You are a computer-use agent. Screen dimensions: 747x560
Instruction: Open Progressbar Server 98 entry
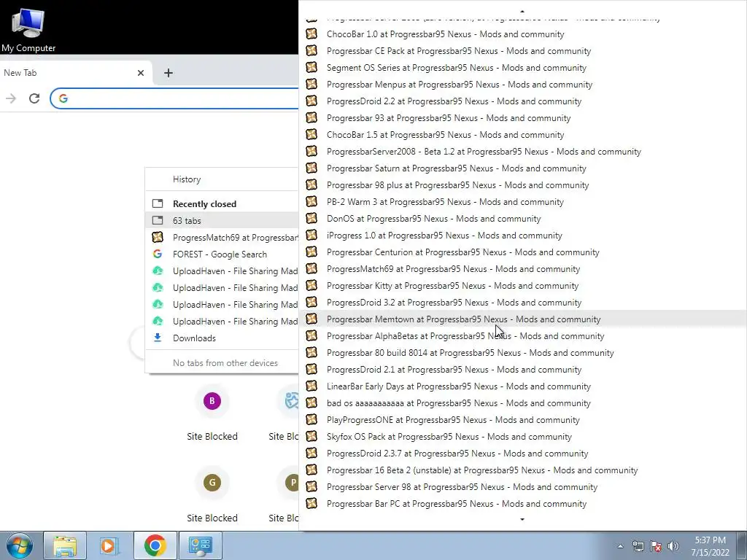coord(522,487)
